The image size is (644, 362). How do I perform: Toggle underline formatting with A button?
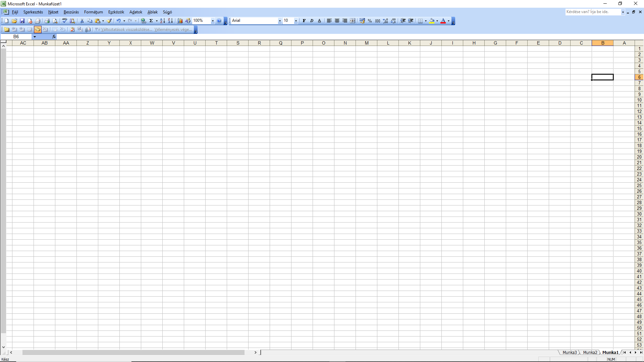[319, 21]
